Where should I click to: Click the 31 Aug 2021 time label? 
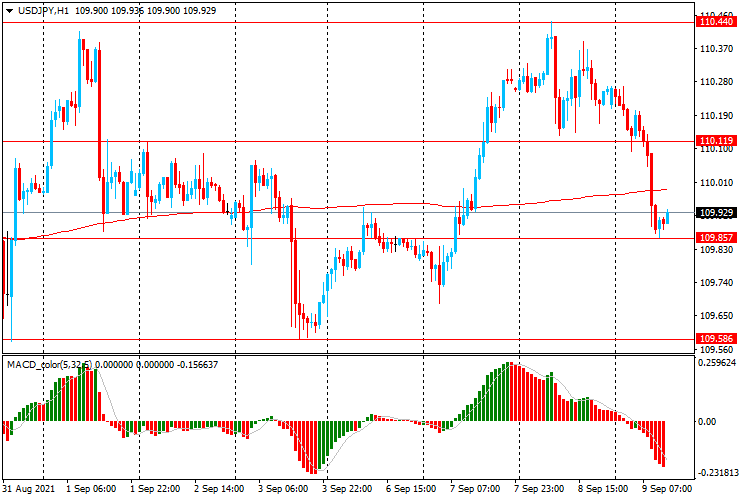(29, 489)
